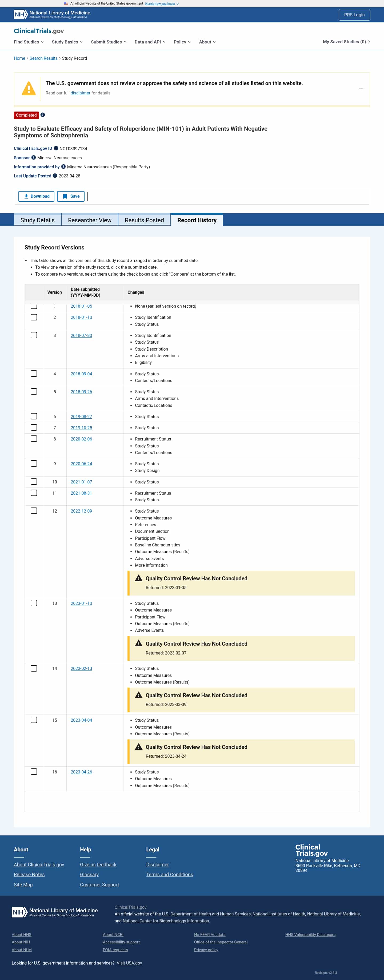
Task: Switch to the Study Details tab
Action: coord(38,220)
